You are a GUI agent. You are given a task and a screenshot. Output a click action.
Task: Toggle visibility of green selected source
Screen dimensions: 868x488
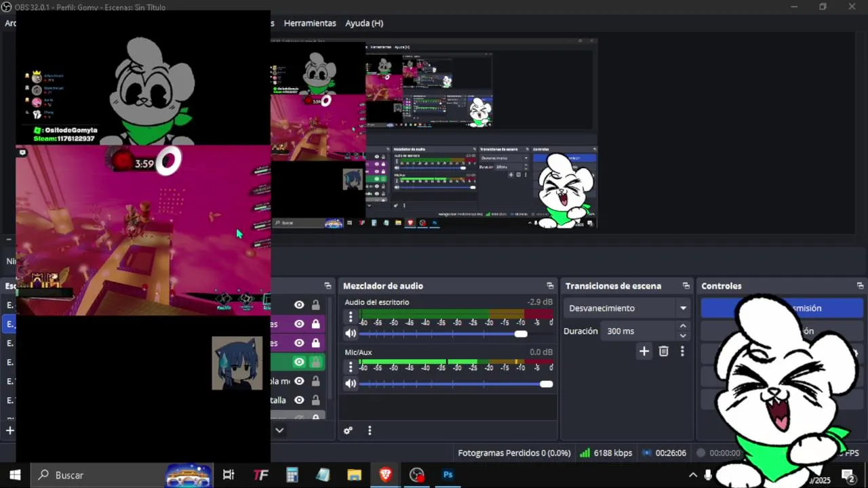[299, 362]
